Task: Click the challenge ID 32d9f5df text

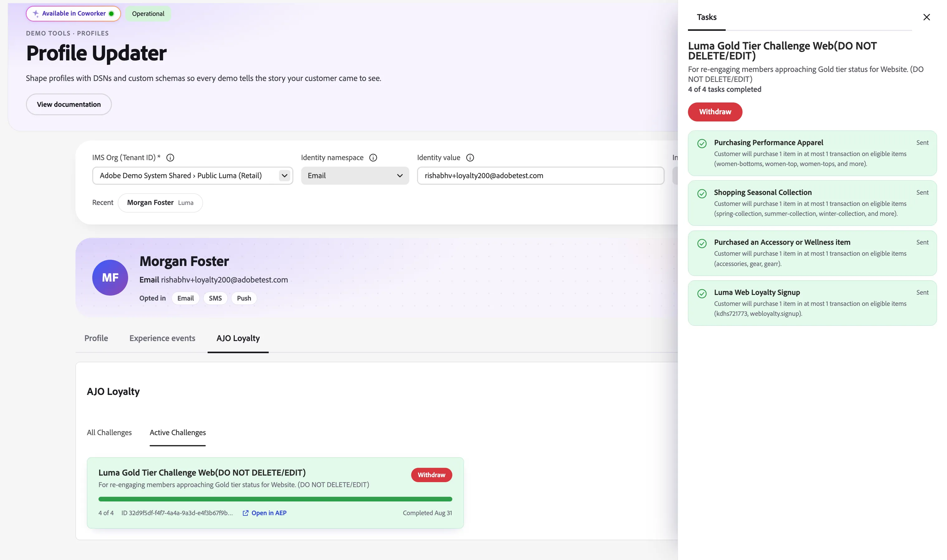Action: pyautogui.click(x=177, y=513)
